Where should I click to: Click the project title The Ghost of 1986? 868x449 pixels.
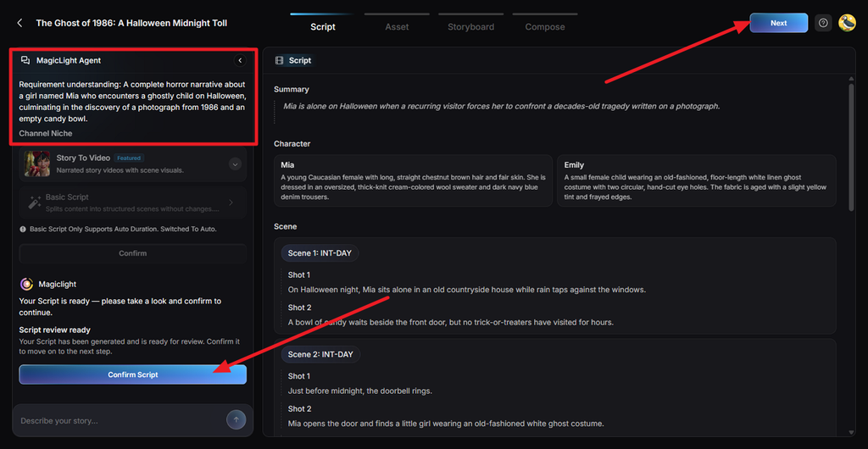[x=131, y=23]
